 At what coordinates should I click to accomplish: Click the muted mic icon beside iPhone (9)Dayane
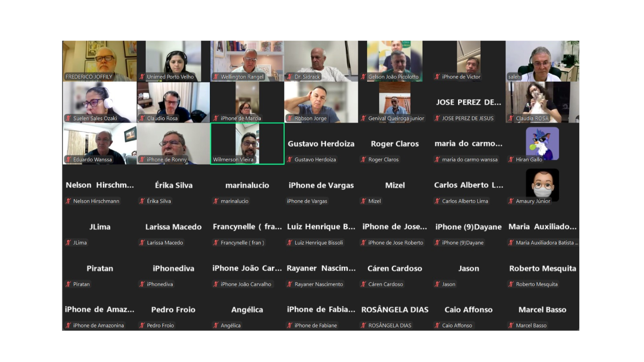[x=438, y=243]
